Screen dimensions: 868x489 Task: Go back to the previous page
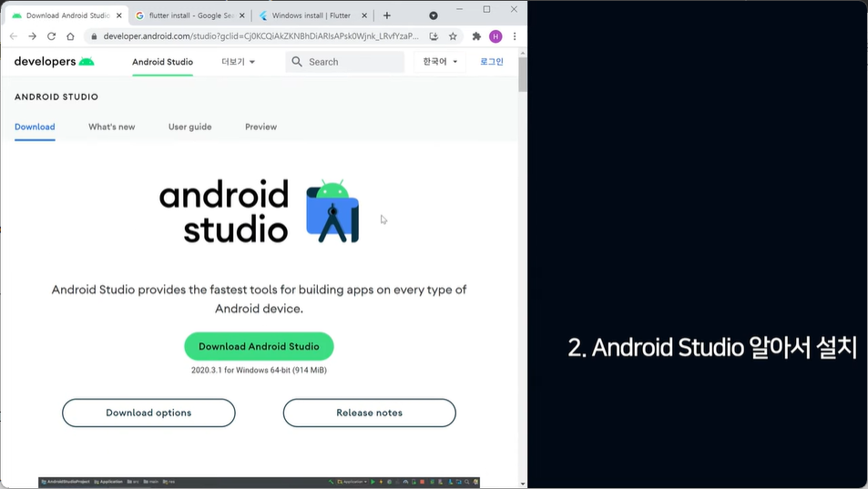point(14,36)
